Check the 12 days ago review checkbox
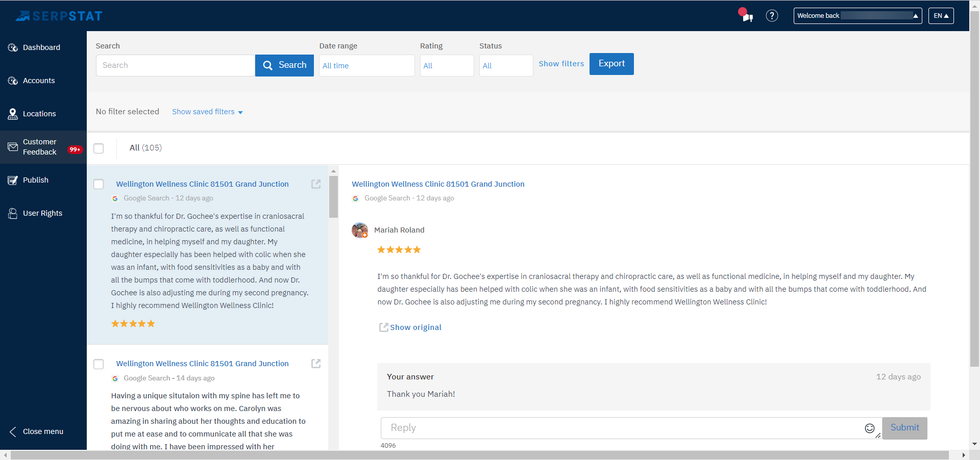Viewport: 980px width, 460px height. (x=99, y=184)
